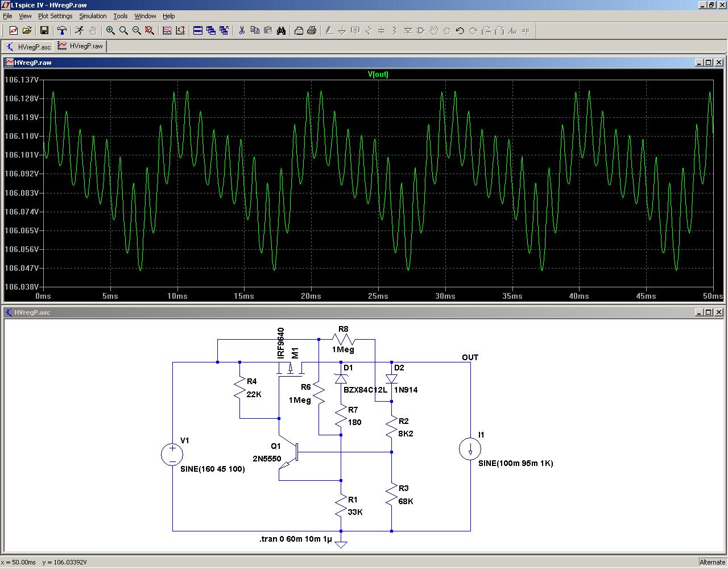Click the SINE(100m 95m 1K) current value
Image resolution: width=728 pixels, height=569 pixels.
(x=516, y=463)
